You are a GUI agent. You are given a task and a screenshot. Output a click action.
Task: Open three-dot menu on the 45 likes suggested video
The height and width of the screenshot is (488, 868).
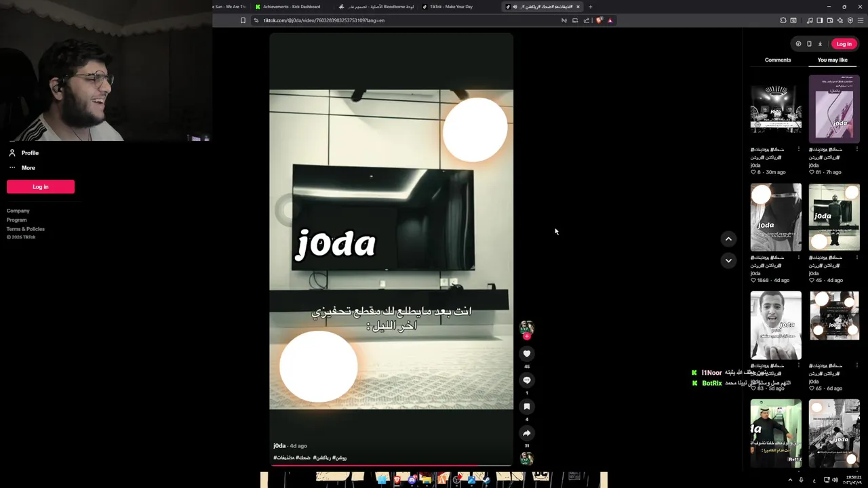click(856, 258)
